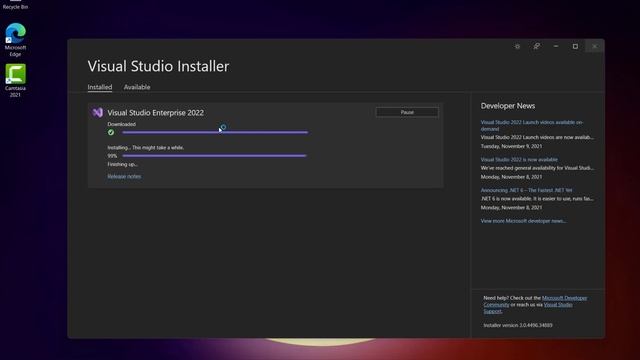Click the 99% progress percentage label

[112, 156]
